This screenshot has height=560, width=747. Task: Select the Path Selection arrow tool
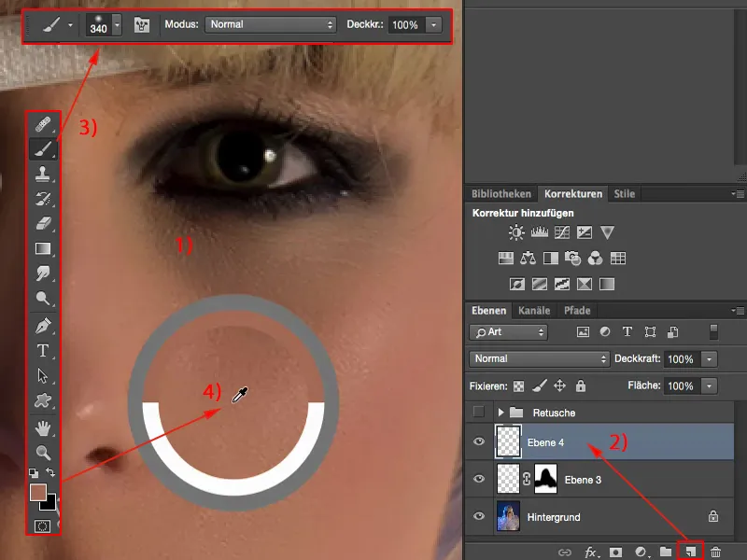43,376
